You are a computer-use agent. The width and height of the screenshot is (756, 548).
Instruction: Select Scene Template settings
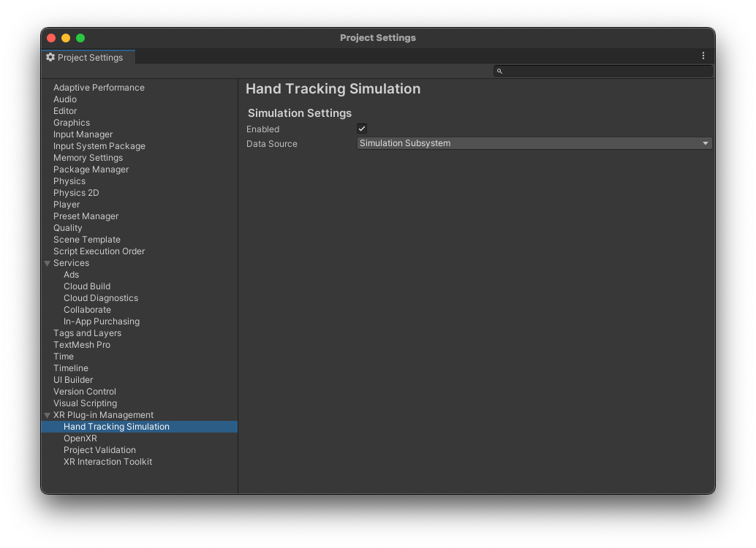(x=87, y=240)
